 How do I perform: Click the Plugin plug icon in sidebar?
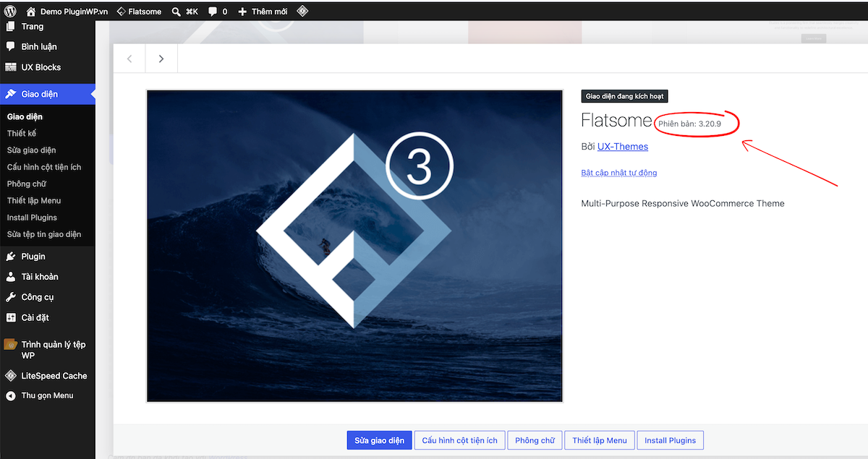coord(10,257)
